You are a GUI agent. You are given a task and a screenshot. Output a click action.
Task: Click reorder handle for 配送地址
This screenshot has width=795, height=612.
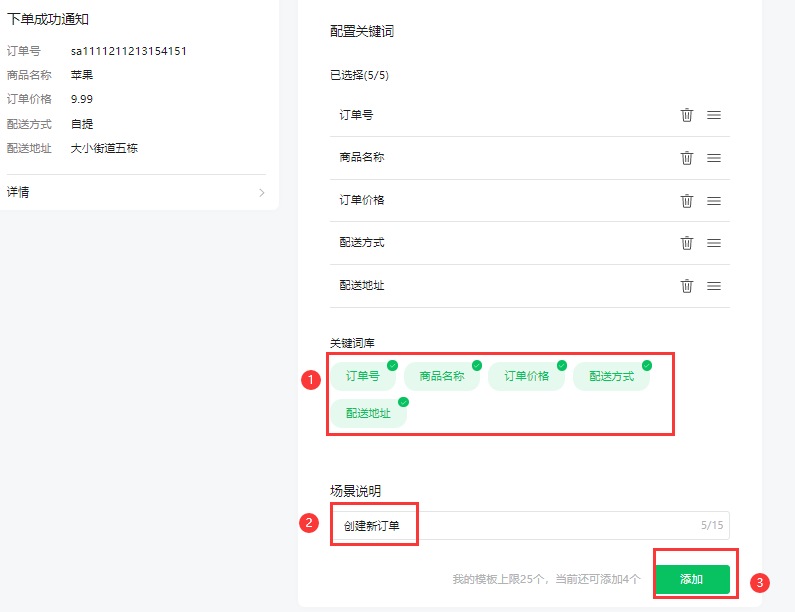[x=714, y=286]
